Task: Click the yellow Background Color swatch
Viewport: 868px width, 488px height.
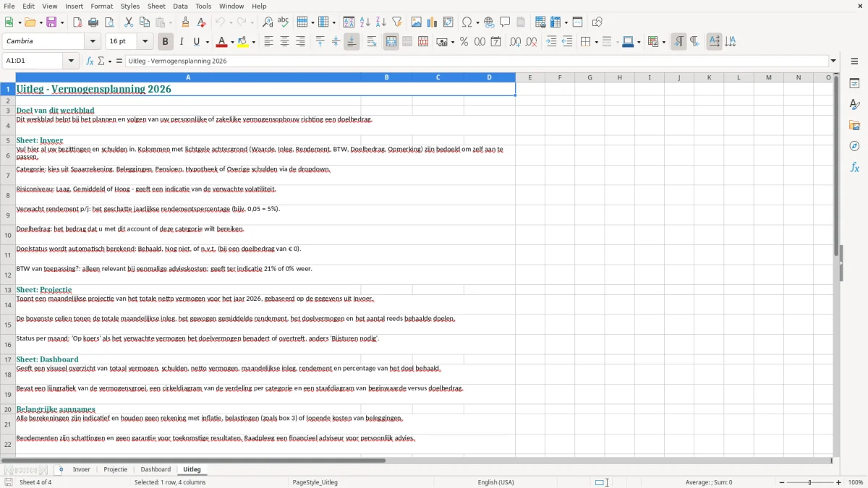Action: click(x=243, y=42)
